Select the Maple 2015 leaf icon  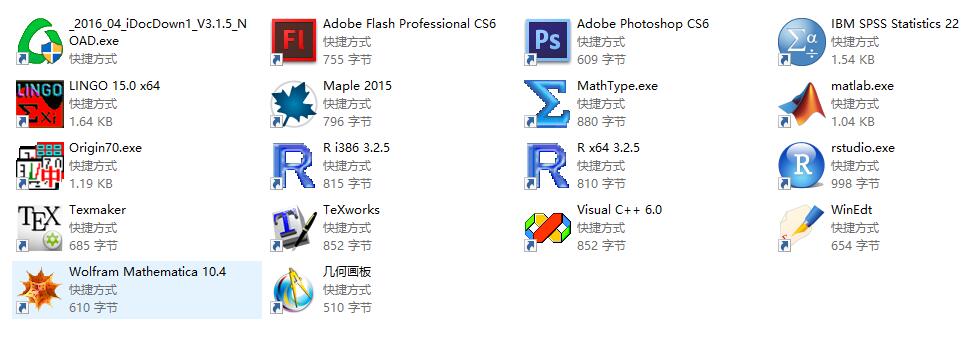[293, 104]
